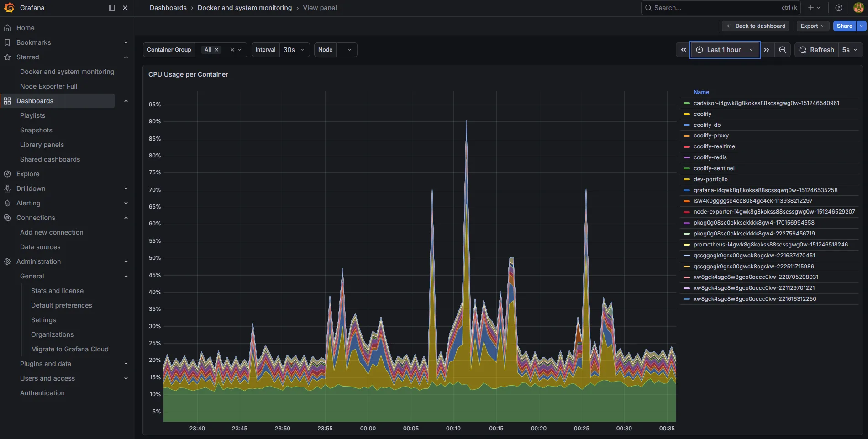Screen dimensions: 868x439
Task: Open the Last 1 hour time picker
Action: pos(725,50)
